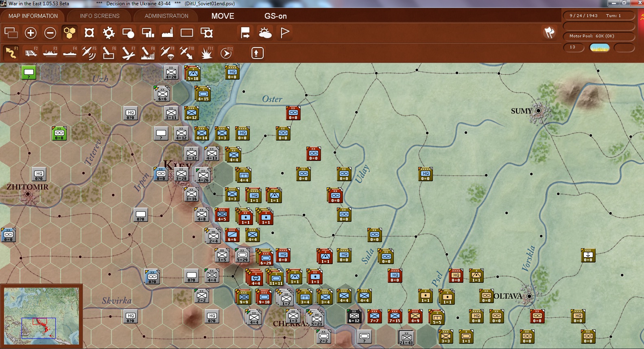Click the Motor Pool 60K status field
Viewport: 644px width, 349px height.
599,36
